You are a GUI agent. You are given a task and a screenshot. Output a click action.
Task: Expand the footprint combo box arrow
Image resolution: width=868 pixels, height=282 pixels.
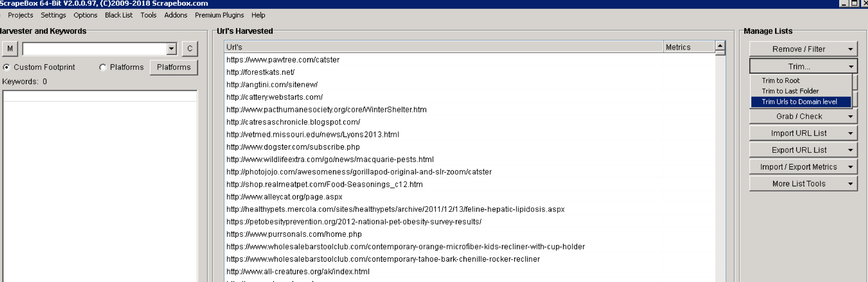click(172, 49)
